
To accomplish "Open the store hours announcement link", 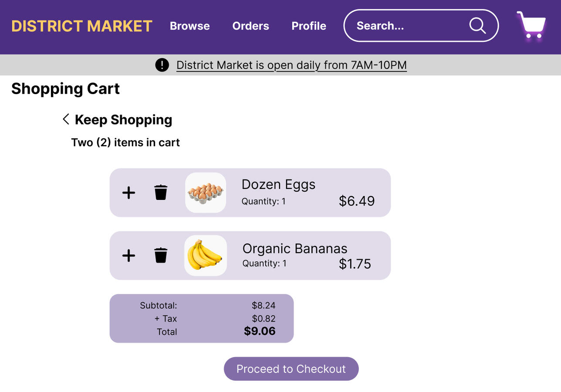I will (291, 65).
